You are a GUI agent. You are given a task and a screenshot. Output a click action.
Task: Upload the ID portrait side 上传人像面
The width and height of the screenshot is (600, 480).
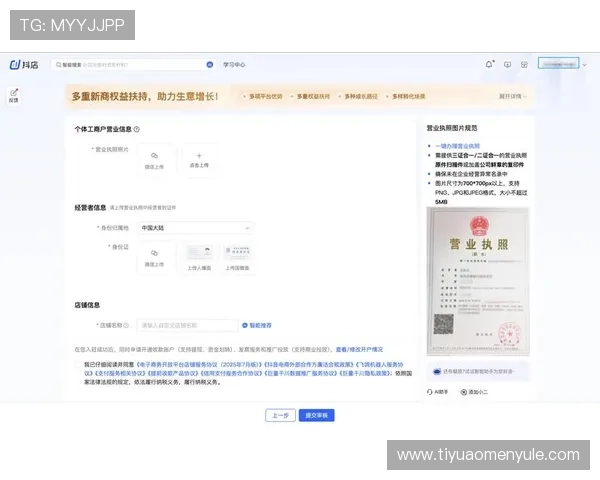pyautogui.click(x=199, y=258)
